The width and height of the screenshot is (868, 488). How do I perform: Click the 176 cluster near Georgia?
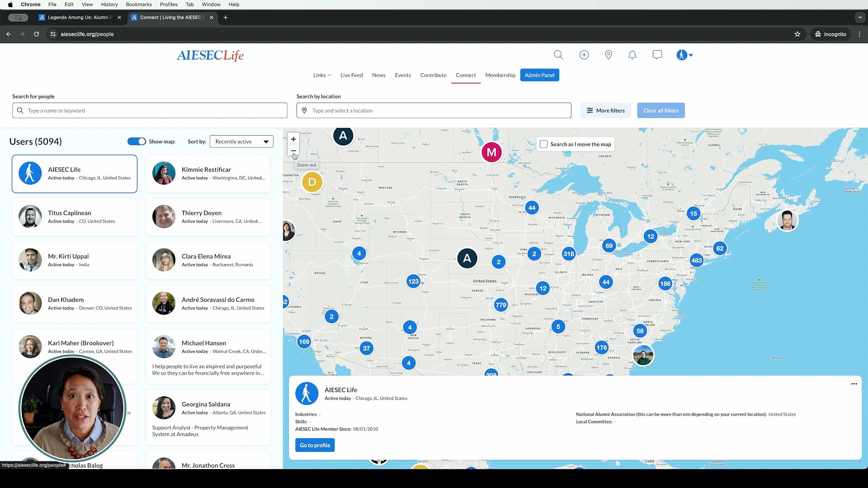point(602,348)
